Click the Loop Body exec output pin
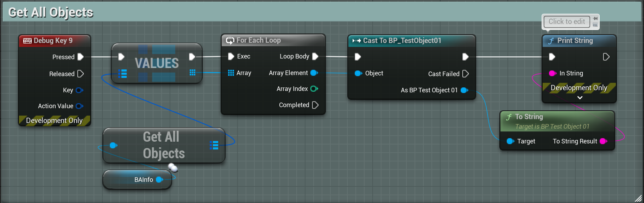Viewport: 644px width, 203px height. coord(315,56)
